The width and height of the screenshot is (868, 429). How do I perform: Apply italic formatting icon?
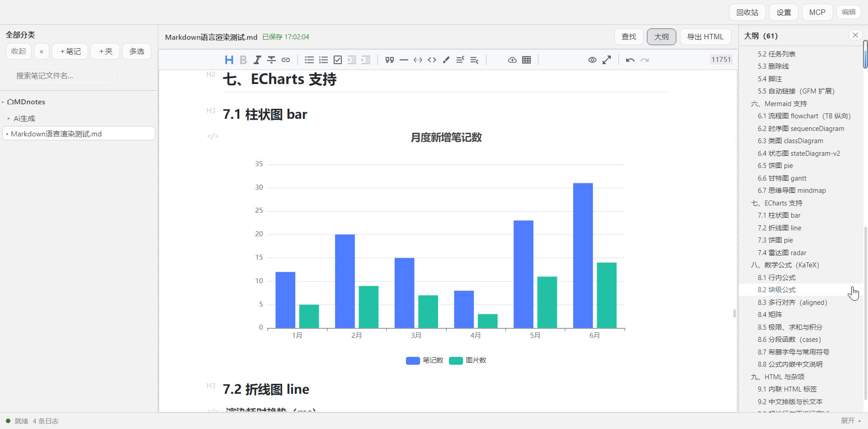pyautogui.click(x=257, y=60)
